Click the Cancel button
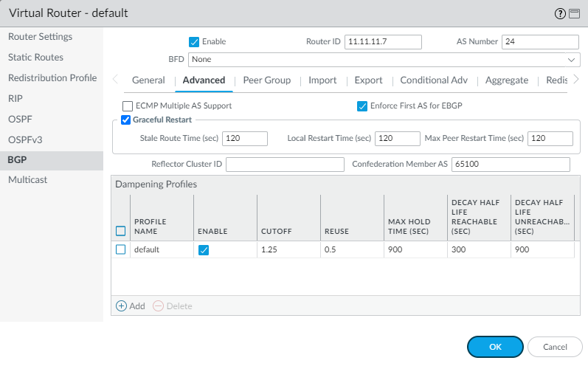The height and width of the screenshot is (366, 588). (555, 347)
